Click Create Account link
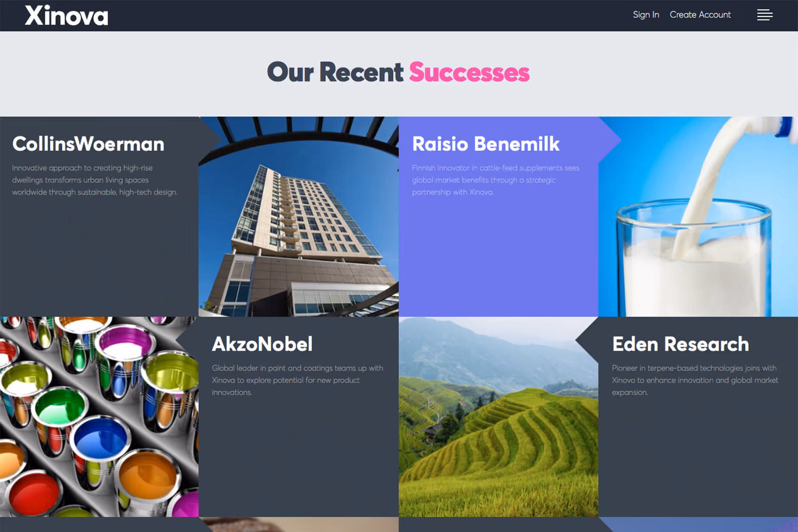 (700, 15)
